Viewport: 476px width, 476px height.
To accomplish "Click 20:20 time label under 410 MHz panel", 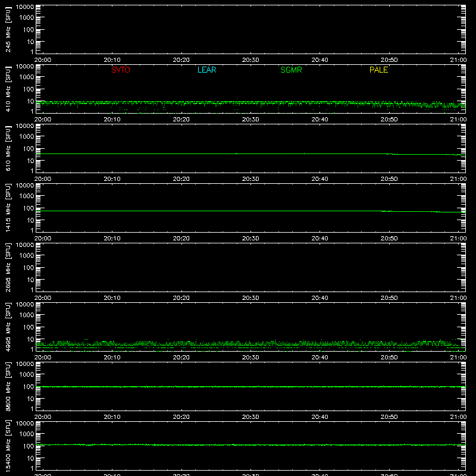I will coord(181,120).
